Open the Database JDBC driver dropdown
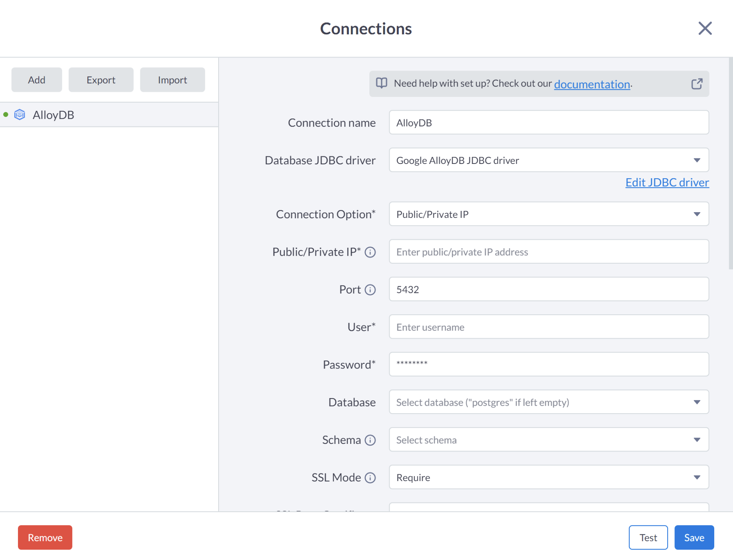The image size is (733, 560). tap(549, 160)
